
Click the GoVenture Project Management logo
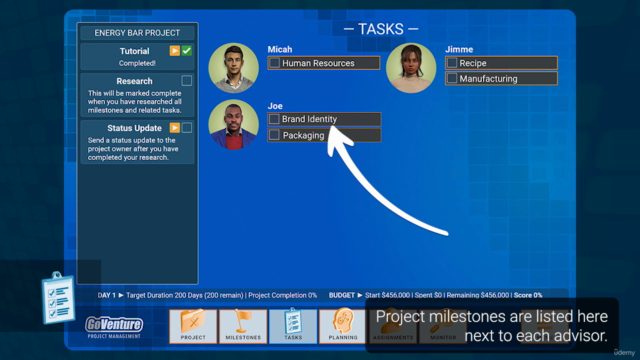point(114,327)
